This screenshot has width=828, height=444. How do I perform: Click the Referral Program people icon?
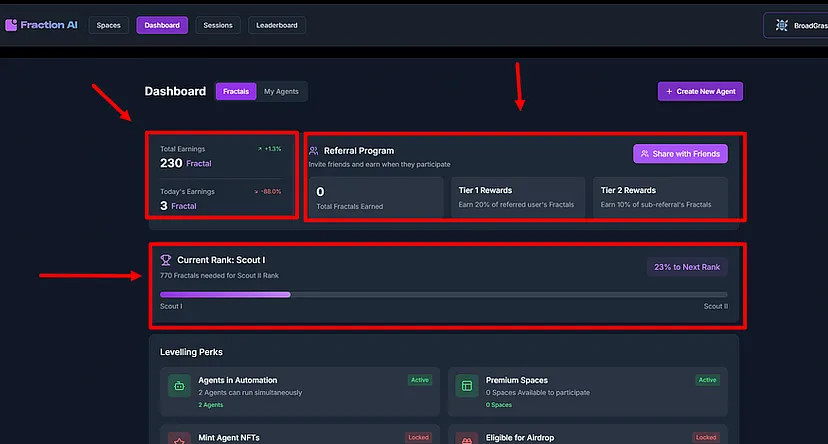[314, 151]
